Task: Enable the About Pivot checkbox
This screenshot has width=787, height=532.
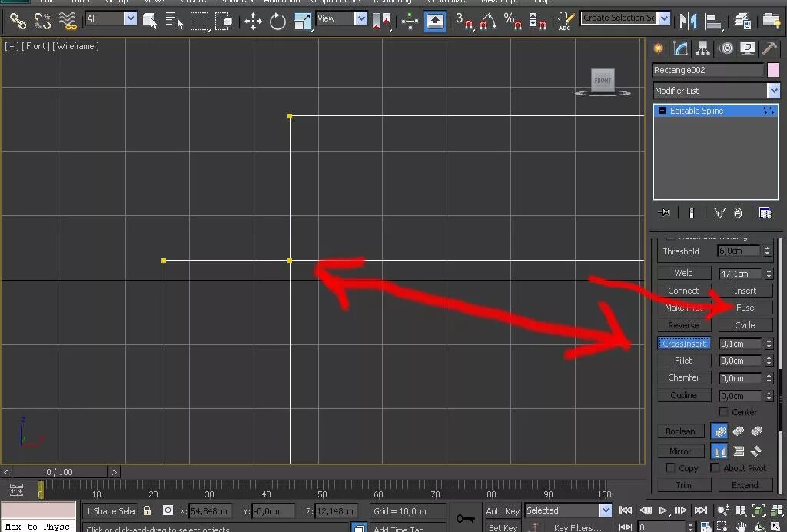Action: coord(716,467)
